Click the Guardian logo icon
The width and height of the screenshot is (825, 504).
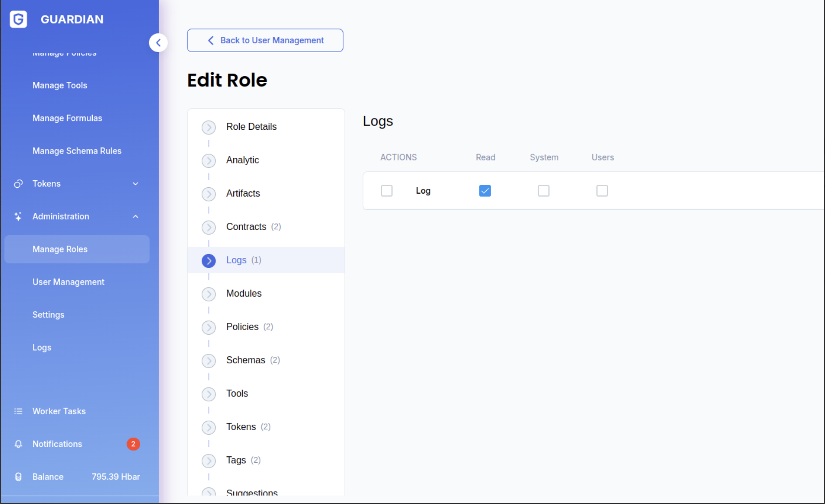pos(18,19)
